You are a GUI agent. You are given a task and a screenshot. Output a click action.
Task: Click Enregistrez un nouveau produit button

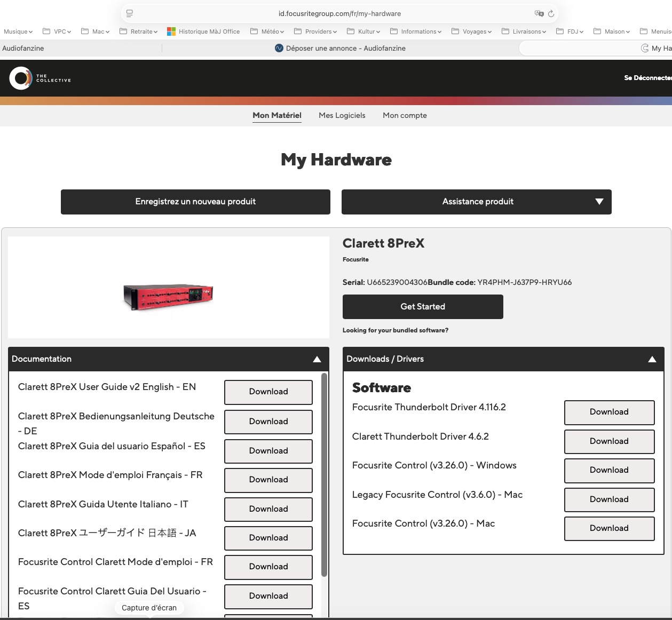195,202
